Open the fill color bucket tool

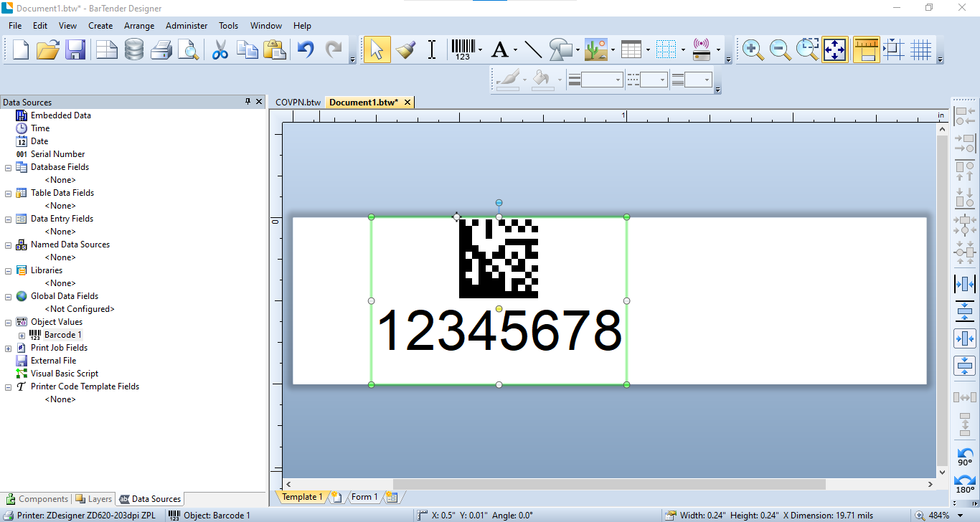click(x=542, y=80)
